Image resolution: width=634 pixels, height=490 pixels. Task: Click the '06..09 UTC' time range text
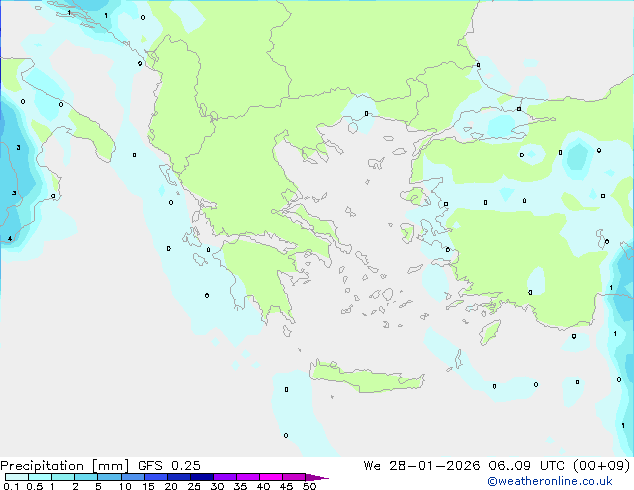coord(526,466)
